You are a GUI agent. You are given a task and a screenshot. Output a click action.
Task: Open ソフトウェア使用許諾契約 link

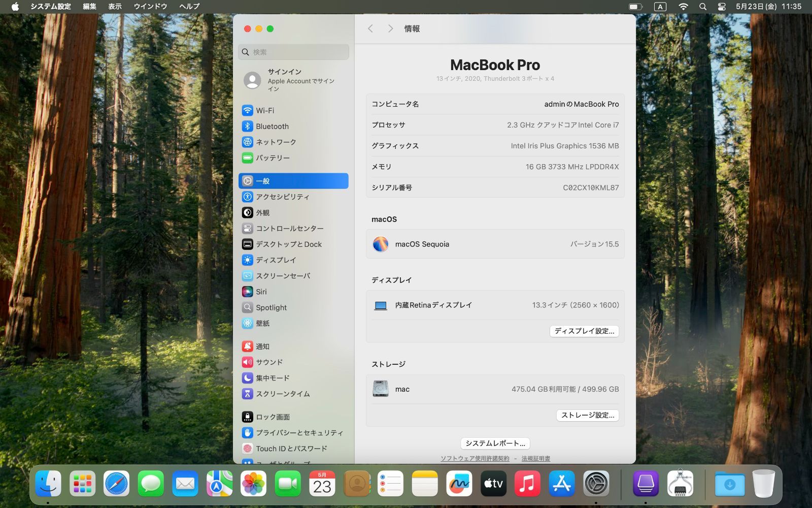click(x=475, y=458)
